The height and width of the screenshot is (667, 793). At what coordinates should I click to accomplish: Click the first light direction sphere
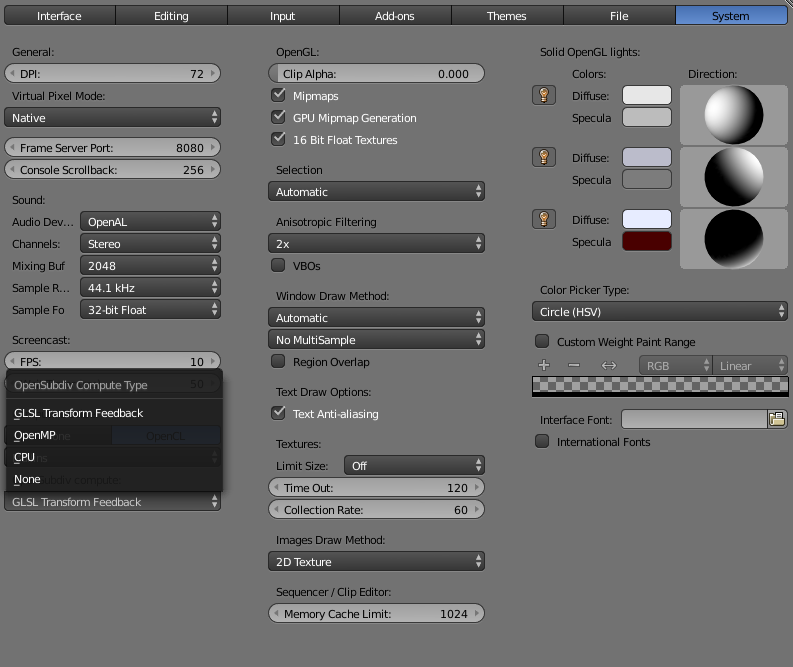tap(733, 115)
